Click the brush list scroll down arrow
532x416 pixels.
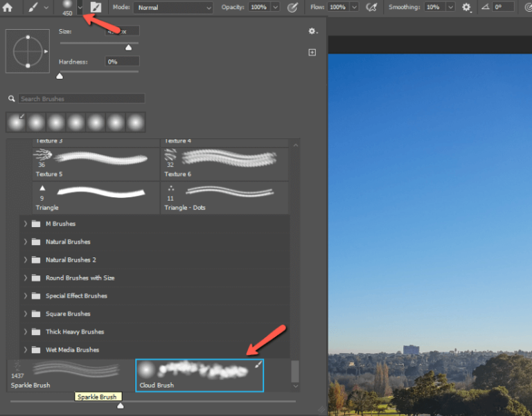296,386
